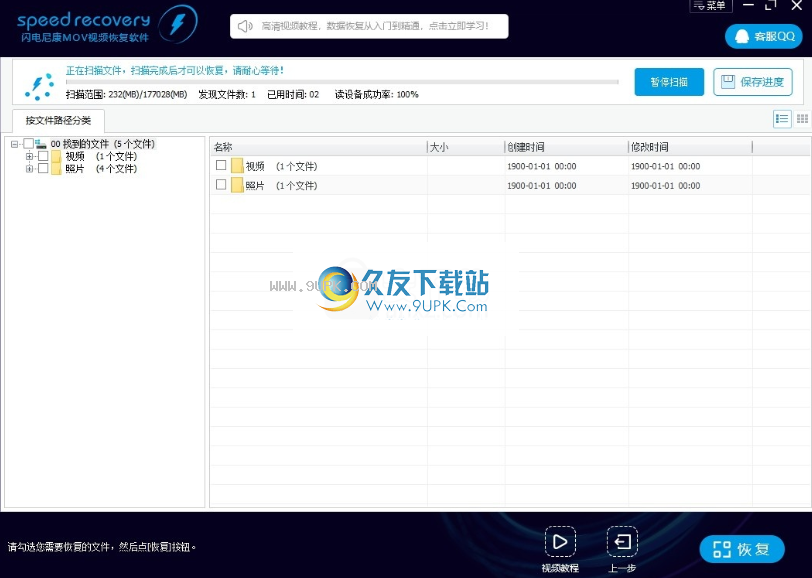Image resolution: width=812 pixels, height=578 pixels.
Task: Expand the 照片 tree node
Action: (x=29, y=168)
